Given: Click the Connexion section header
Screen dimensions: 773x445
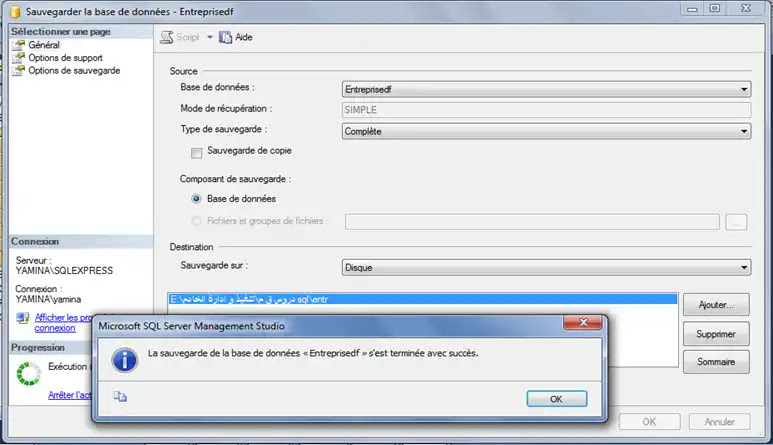Looking at the screenshot, I should pyautogui.click(x=81, y=241).
